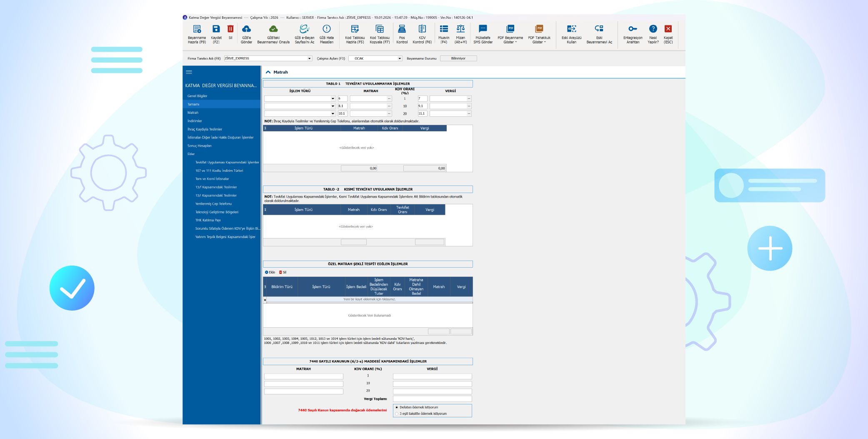Toggle the sidebar hamburger menu icon

[189, 72]
